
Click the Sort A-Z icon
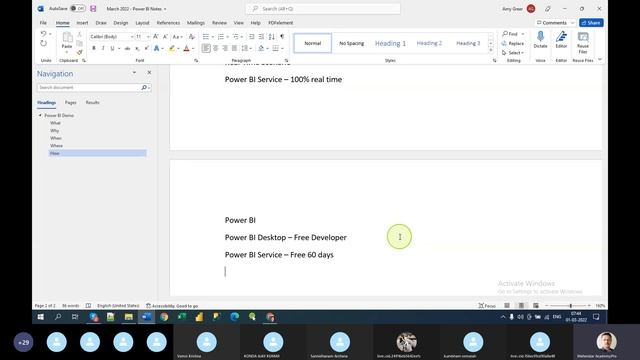(x=271, y=37)
